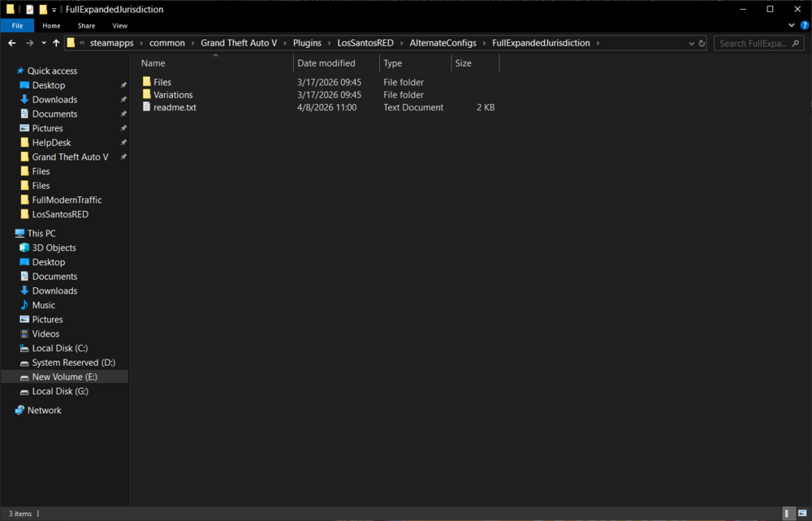Go to Plugins in breadcrumb
This screenshot has width=812, height=521.
click(307, 43)
